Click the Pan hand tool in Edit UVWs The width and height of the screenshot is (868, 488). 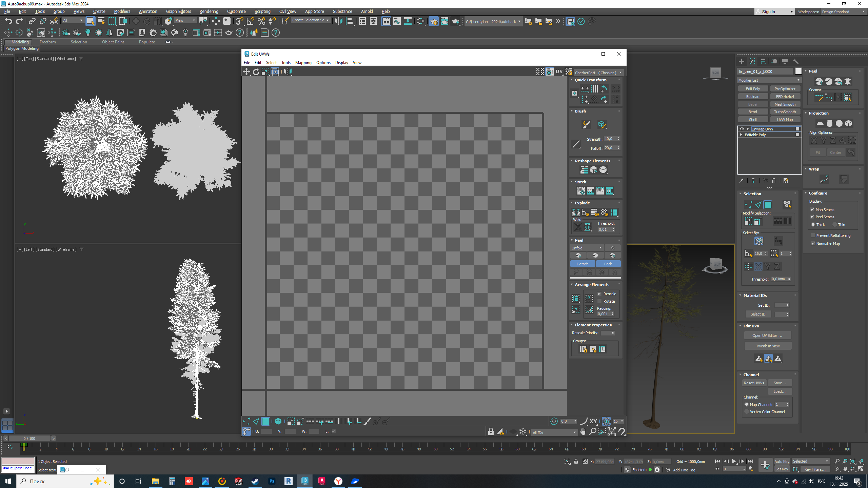583,431
